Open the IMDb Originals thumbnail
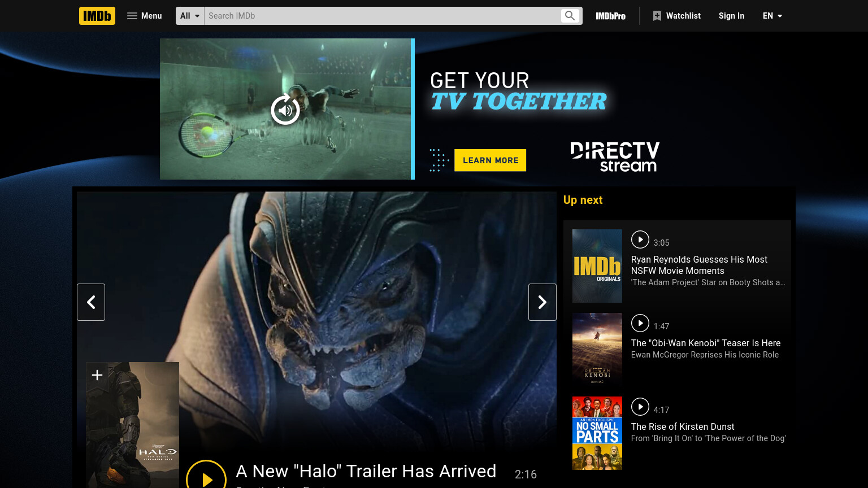Viewport: 868px width, 488px height. pos(597,266)
